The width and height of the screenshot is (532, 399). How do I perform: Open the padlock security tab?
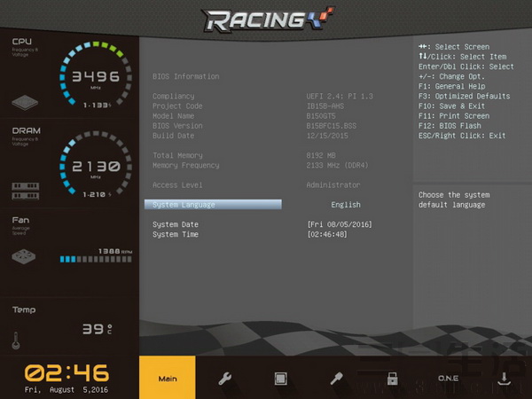pyautogui.click(x=392, y=379)
